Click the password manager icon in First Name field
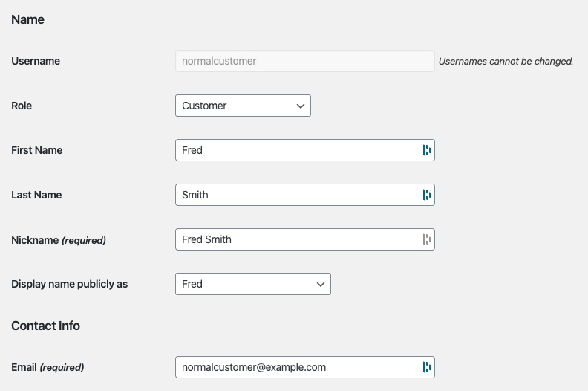588x391 pixels. click(426, 150)
